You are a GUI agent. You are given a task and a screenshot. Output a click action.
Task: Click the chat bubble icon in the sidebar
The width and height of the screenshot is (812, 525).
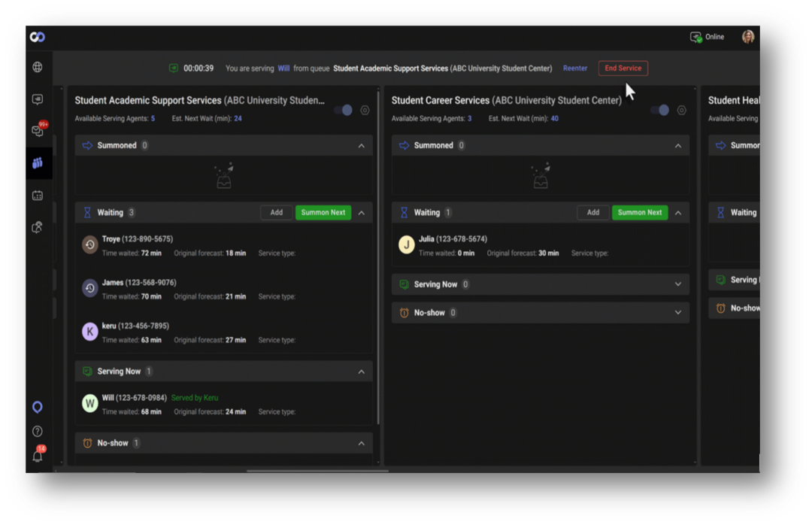tap(37, 99)
